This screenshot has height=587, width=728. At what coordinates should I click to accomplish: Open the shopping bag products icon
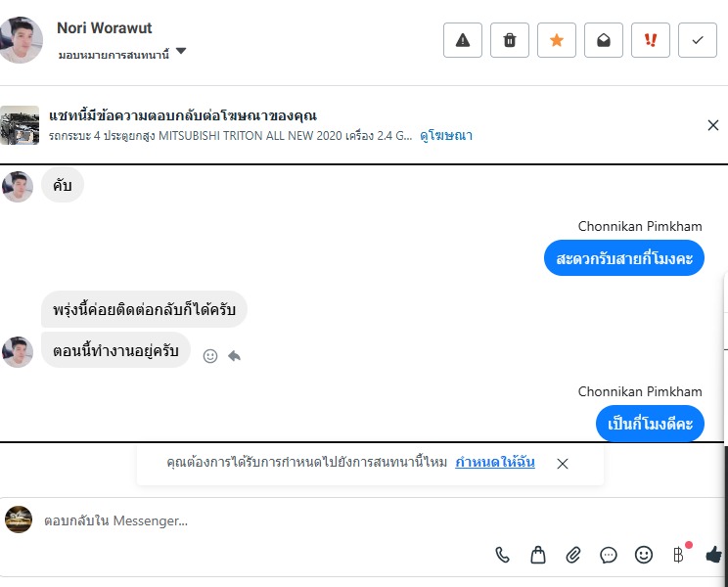click(538, 555)
